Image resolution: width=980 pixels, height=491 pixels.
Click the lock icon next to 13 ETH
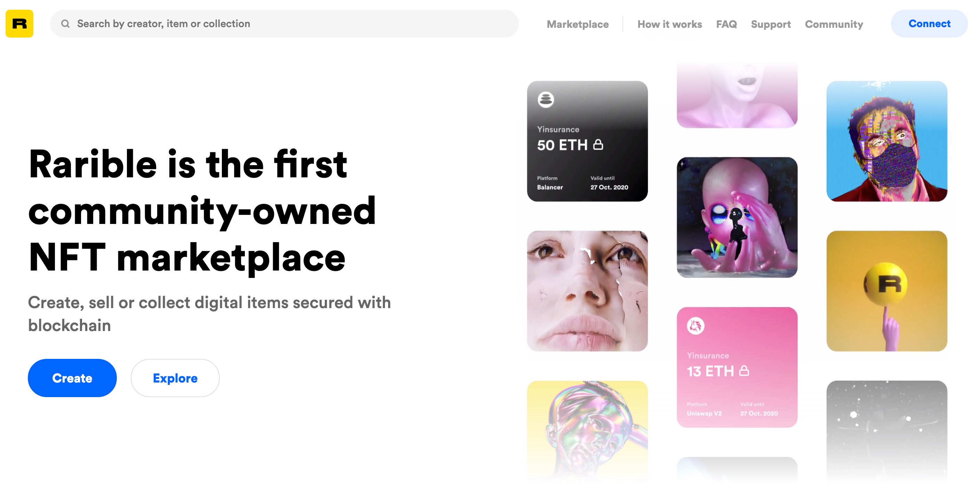[744, 370]
